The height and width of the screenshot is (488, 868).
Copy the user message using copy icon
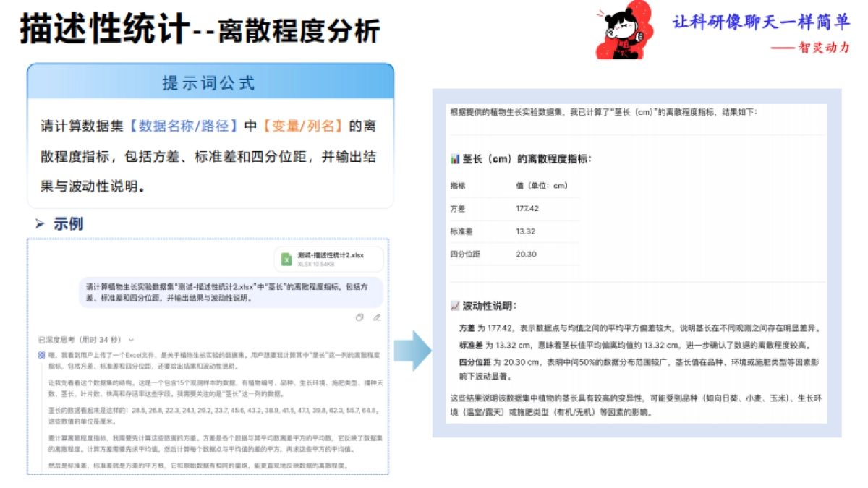coord(359,317)
